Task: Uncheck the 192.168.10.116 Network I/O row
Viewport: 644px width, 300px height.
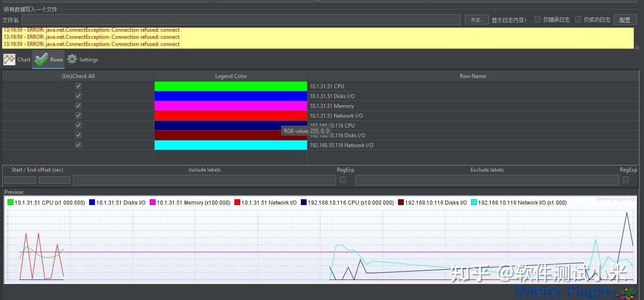Action: click(x=78, y=145)
